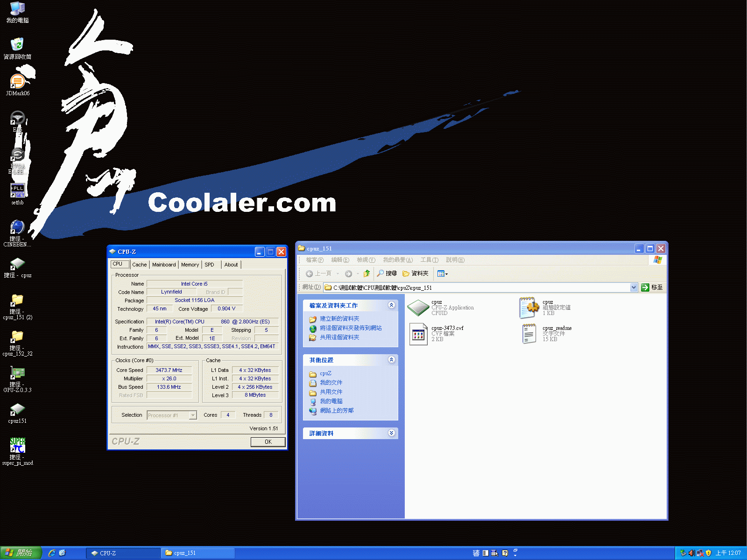Click the volume icon in system tray
This screenshot has width=747, height=560.
[691, 553]
